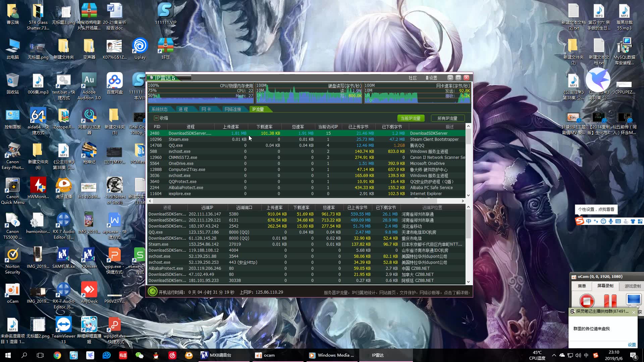Click down arrow of connection table scrollbar
The image size is (644, 362).
[x=468, y=282]
